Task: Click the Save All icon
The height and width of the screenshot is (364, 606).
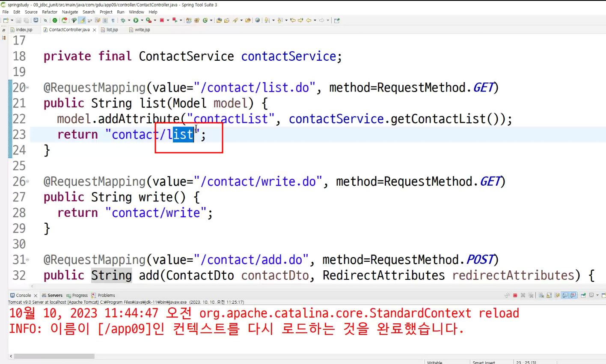Action: point(26,20)
